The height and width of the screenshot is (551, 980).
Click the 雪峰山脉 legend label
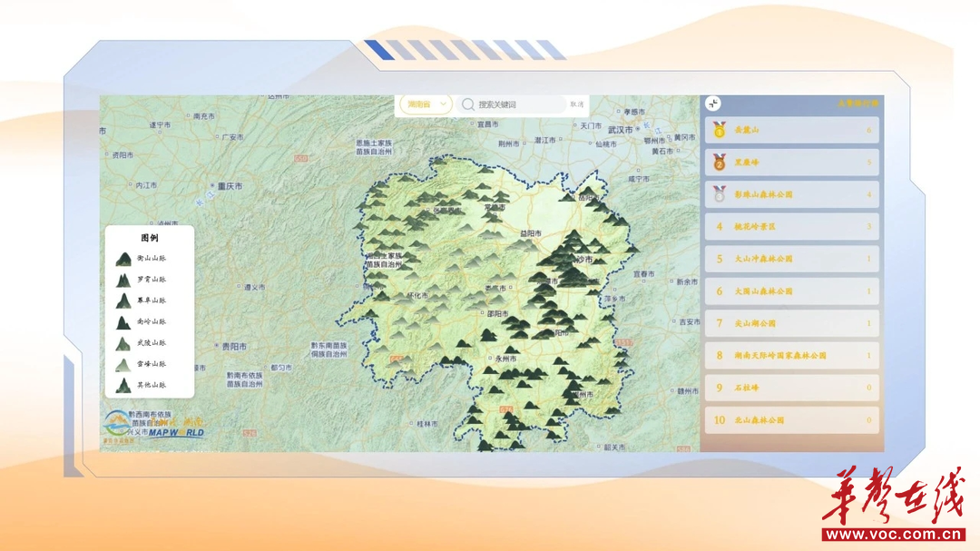point(152,364)
